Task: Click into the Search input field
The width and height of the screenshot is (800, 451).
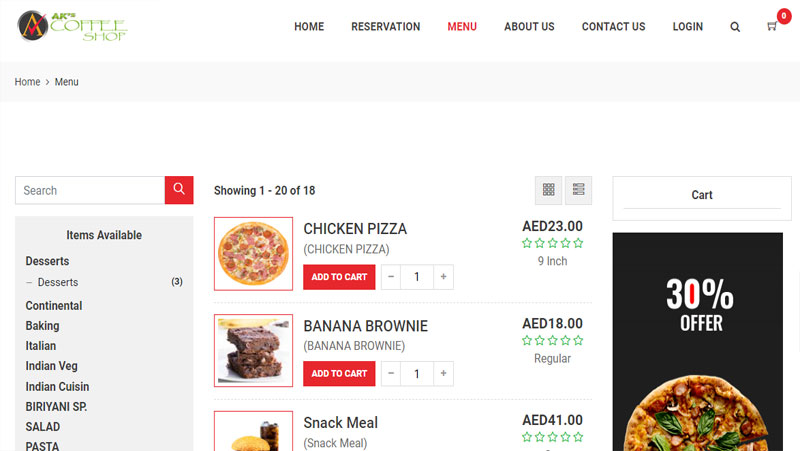Action: point(90,190)
